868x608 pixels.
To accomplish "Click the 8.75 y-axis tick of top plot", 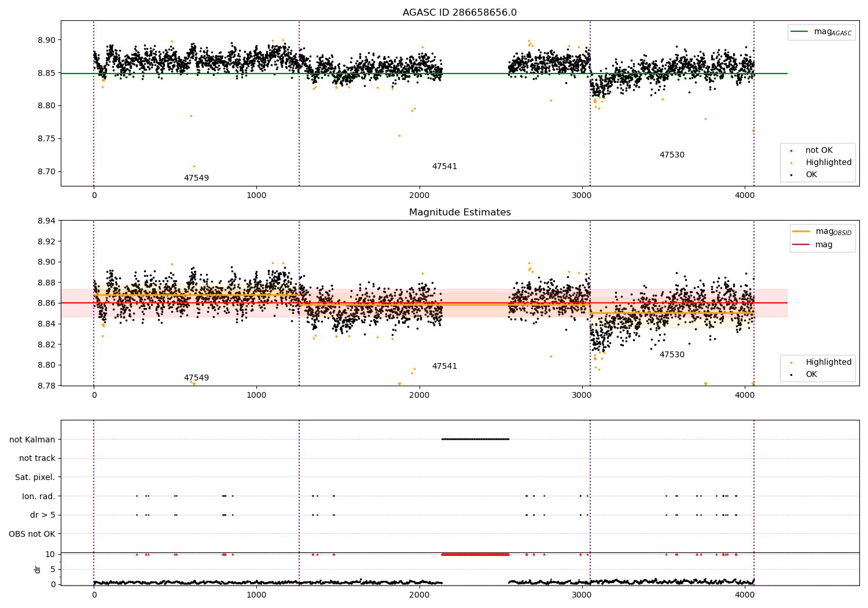I will (46, 139).
